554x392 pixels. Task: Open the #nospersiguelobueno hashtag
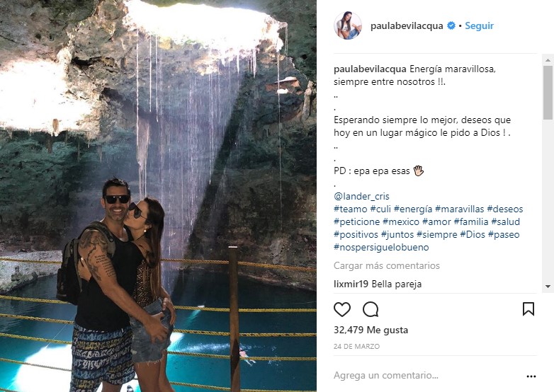(x=381, y=247)
